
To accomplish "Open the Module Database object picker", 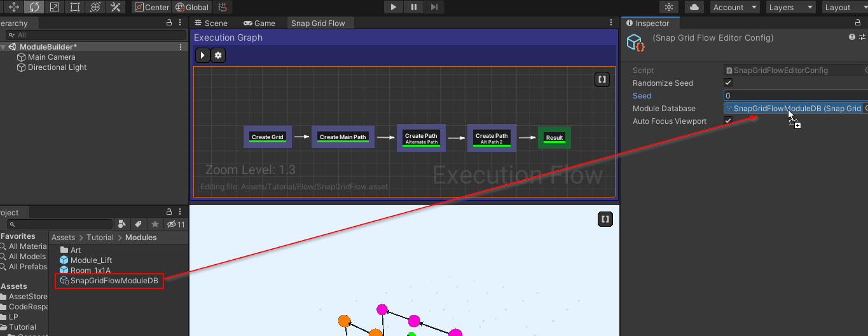I will tap(865, 109).
